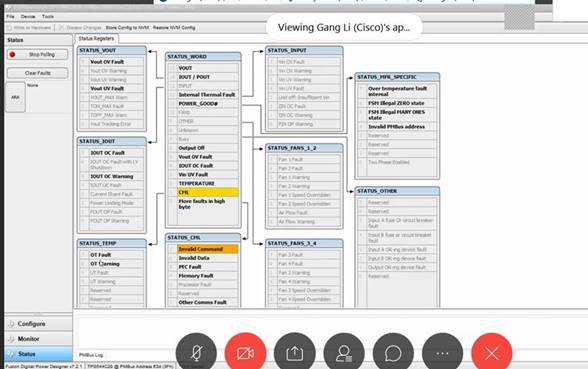Click the ARA button
Image resolution: width=588 pixels, height=369 pixels.
pyautogui.click(x=15, y=97)
